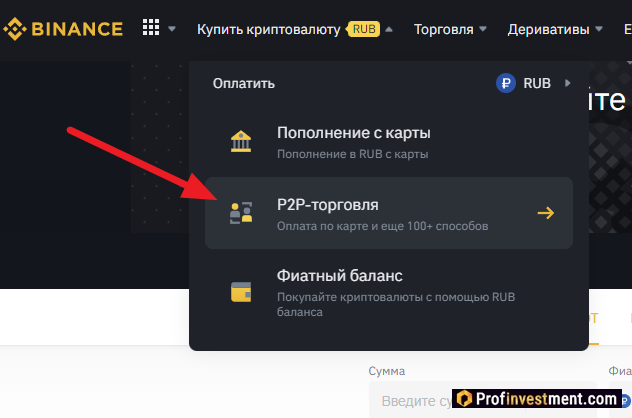Select RUB currency in Оплатить header
This screenshot has width=632, height=418.
point(537,83)
